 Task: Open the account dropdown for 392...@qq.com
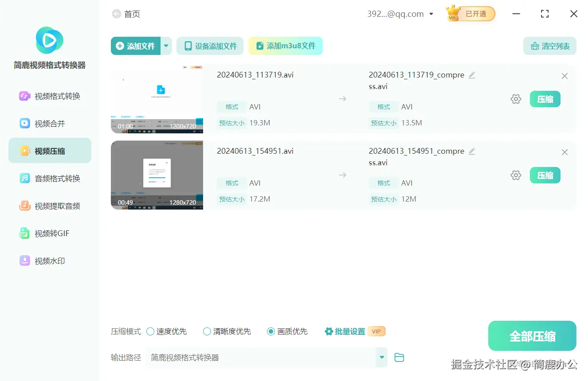click(x=431, y=14)
